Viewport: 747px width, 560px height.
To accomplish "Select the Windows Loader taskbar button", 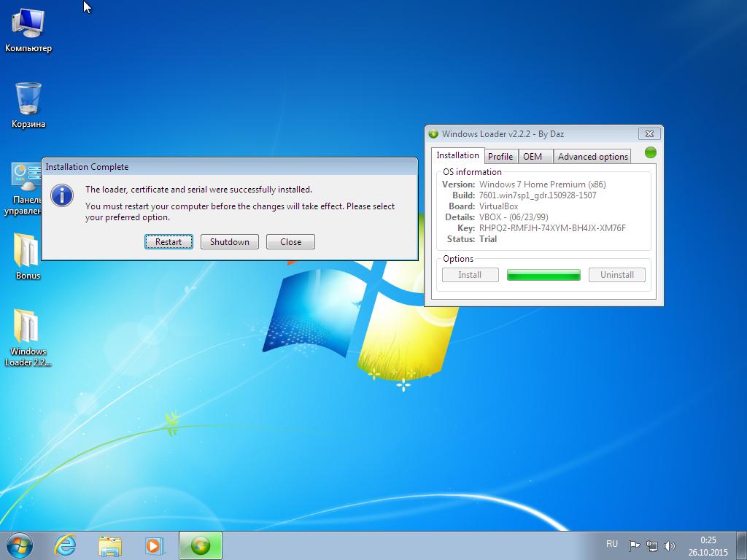I will click(x=200, y=545).
